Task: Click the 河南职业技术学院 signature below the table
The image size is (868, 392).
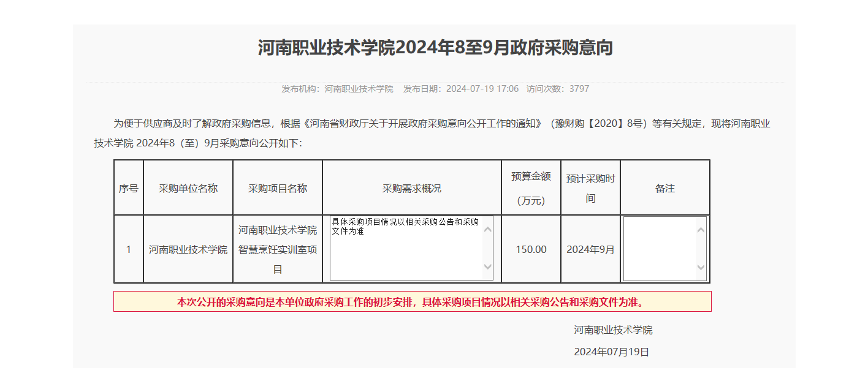Action: [613, 330]
